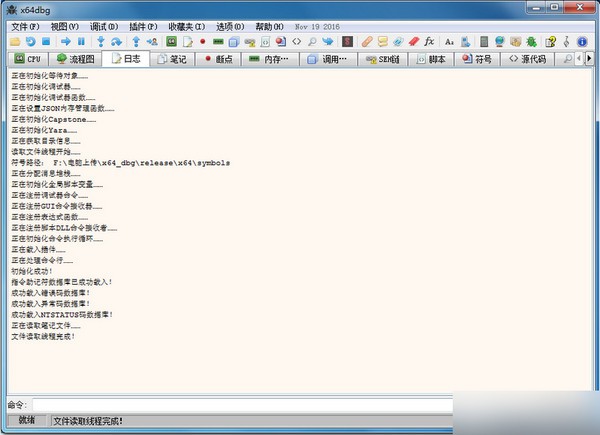The width and height of the screenshot is (600, 435).
Task: Click the Call stack cube icon in the toolbar
Action: [234, 41]
